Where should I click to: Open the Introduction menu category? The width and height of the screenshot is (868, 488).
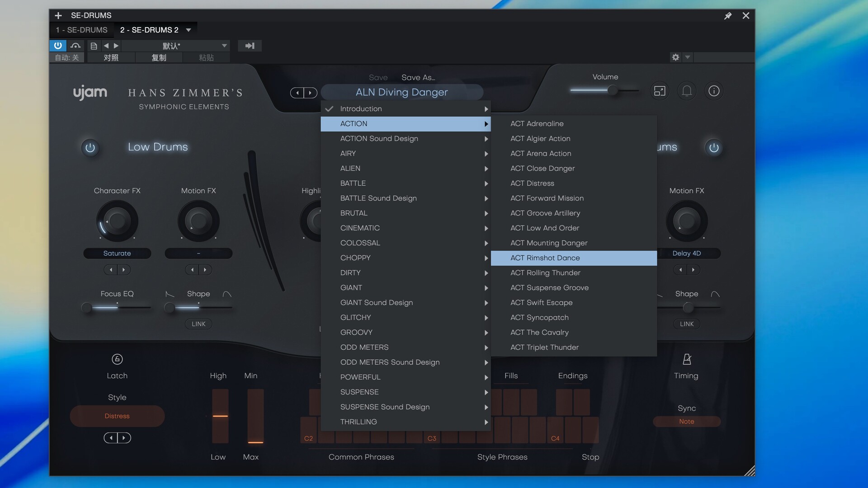[406, 109]
